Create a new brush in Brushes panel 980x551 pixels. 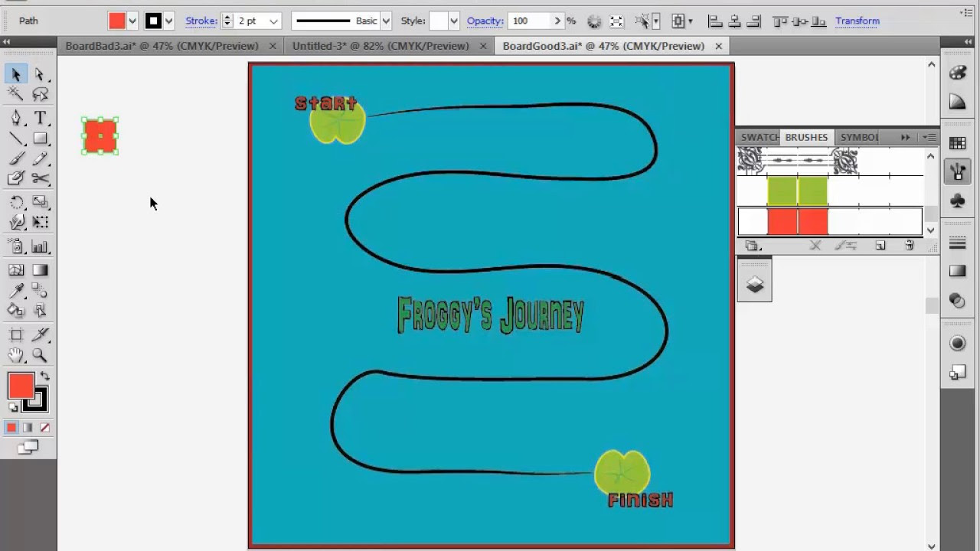(x=880, y=246)
